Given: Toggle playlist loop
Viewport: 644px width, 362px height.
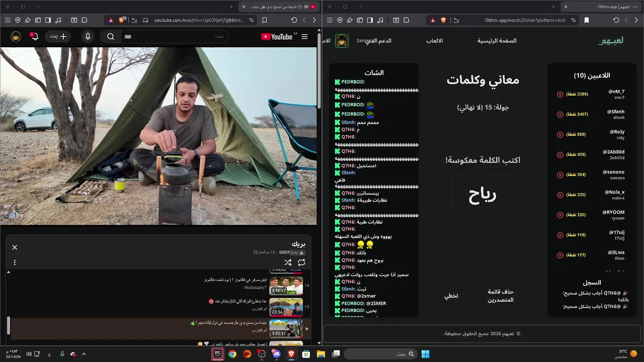Looking at the screenshot, I should (x=301, y=262).
